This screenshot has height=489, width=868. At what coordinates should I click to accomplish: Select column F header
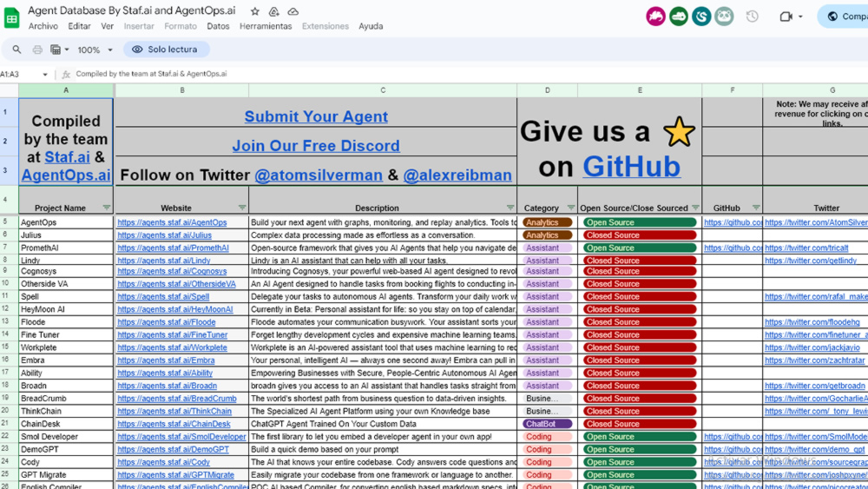coord(732,90)
